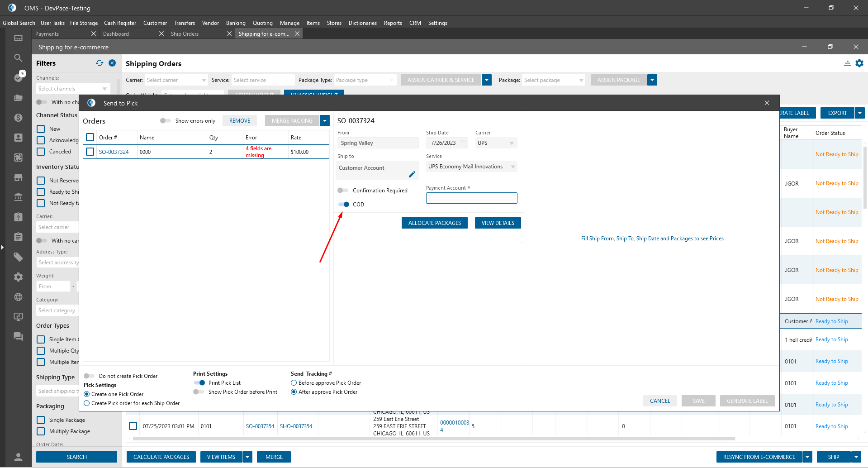The height and width of the screenshot is (468, 868).
Task: Open Quoting question-clipboard icon in sidebar
Action: pyautogui.click(x=18, y=217)
